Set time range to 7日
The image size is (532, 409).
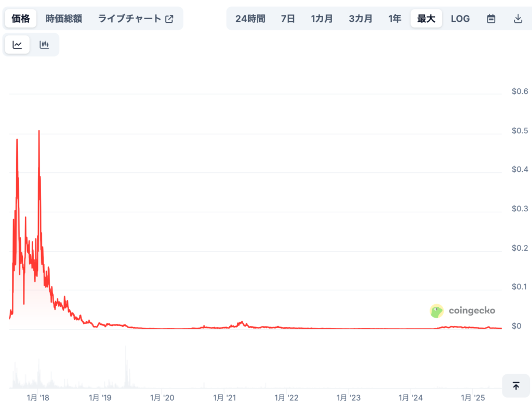288,19
